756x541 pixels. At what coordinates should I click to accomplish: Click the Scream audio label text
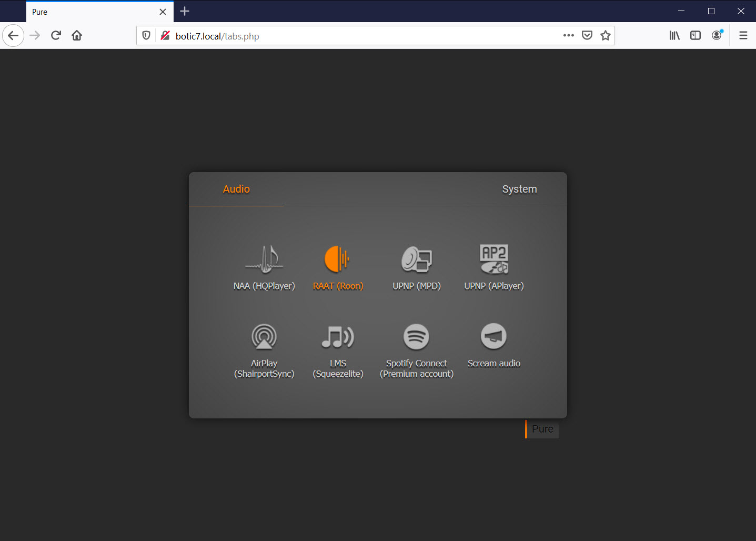click(x=494, y=363)
